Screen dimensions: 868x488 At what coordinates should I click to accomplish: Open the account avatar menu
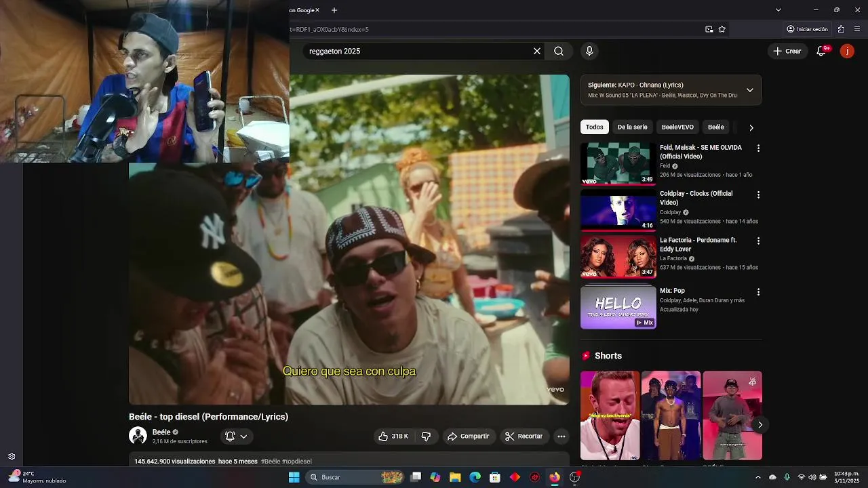(847, 51)
